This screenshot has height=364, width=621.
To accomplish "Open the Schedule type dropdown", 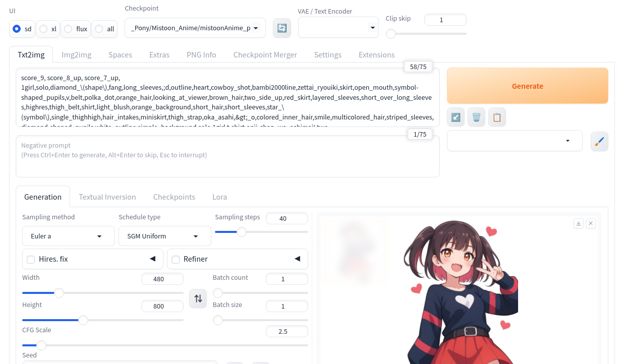I will pyautogui.click(x=165, y=236).
